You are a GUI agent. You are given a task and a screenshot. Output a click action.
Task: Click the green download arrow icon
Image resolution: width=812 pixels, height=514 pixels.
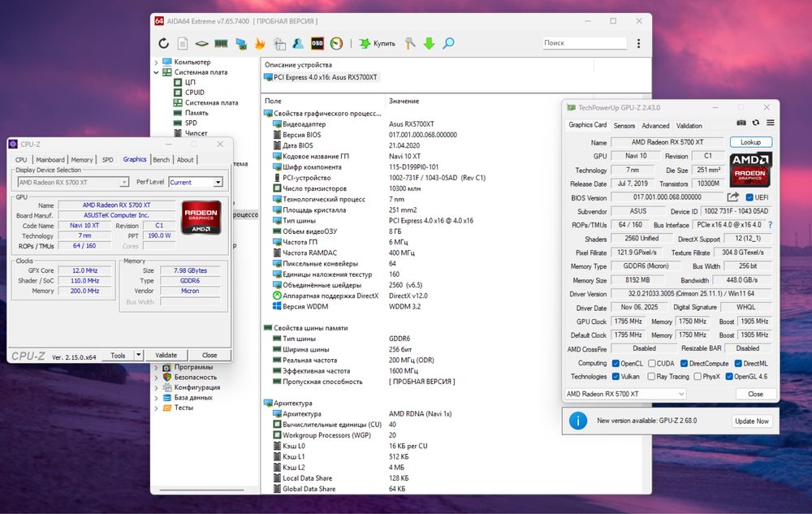pos(429,44)
